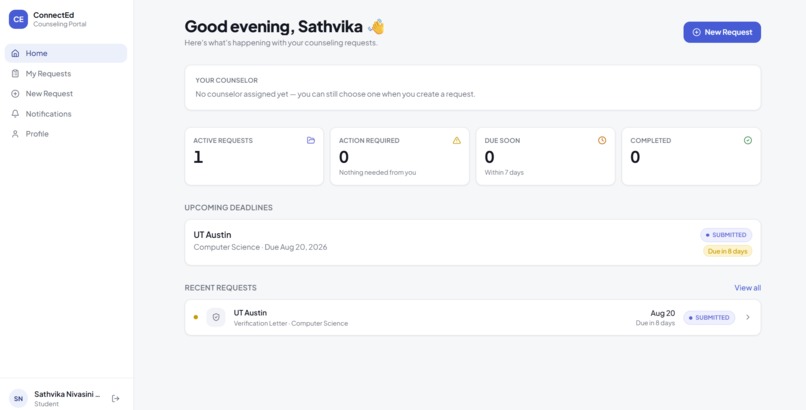806x410 pixels.
Task: Select New Request in the sidebar
Action: [x=66, y=94]
